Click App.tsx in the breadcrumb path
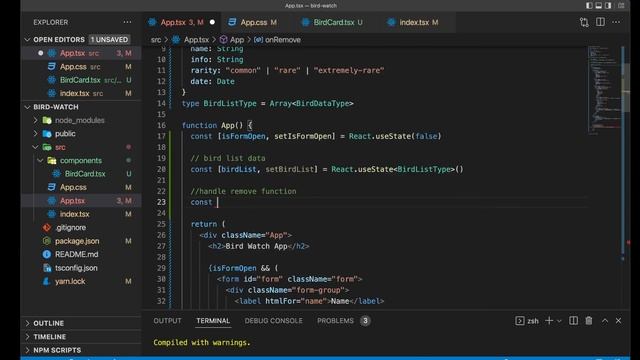This screenshot has width=640, height=360. pyautogui.click(x=196, y=40)
